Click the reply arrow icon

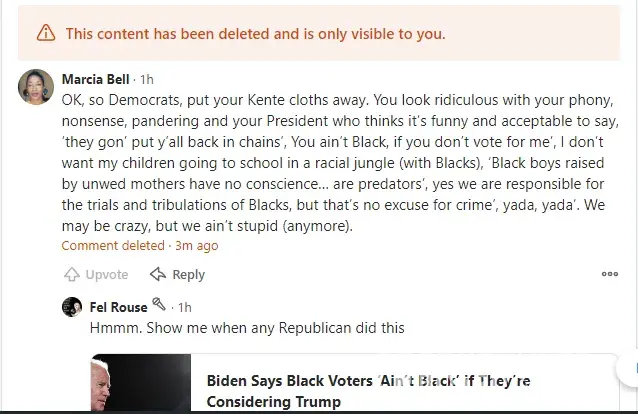point(158,274)
